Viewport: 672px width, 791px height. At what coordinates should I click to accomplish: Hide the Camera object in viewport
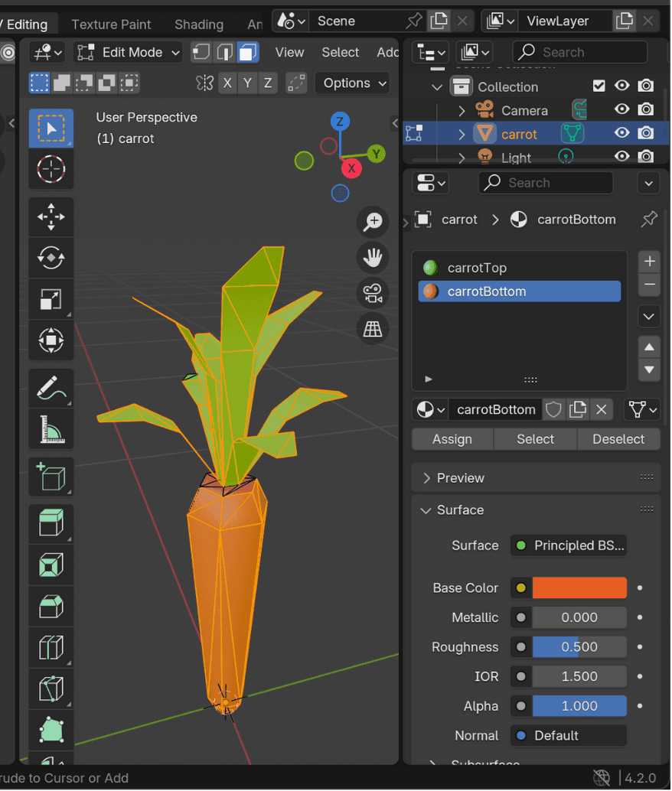pos(622,109)
